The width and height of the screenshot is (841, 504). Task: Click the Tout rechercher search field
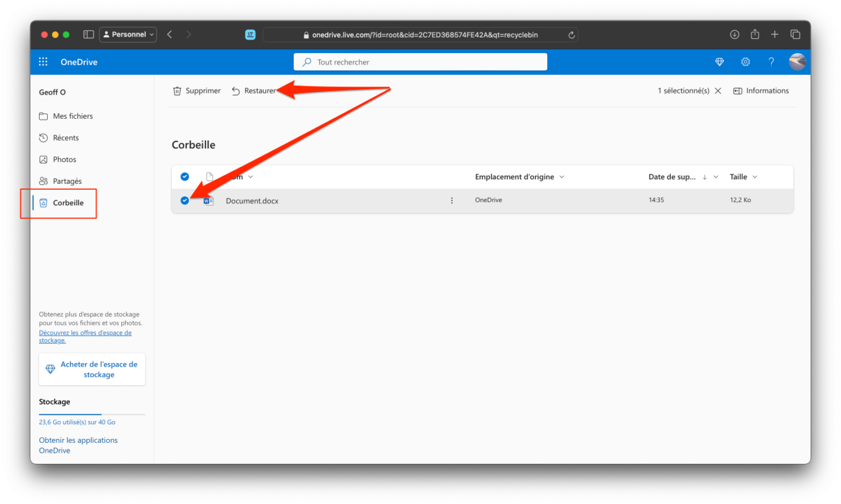click(x=420, y=62)
